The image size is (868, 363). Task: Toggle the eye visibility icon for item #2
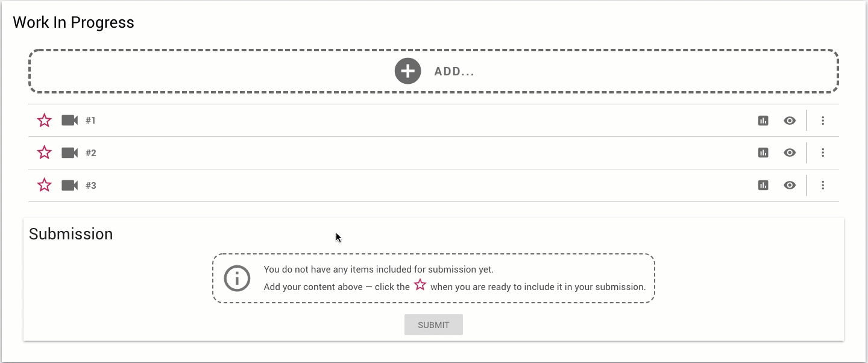790,153
